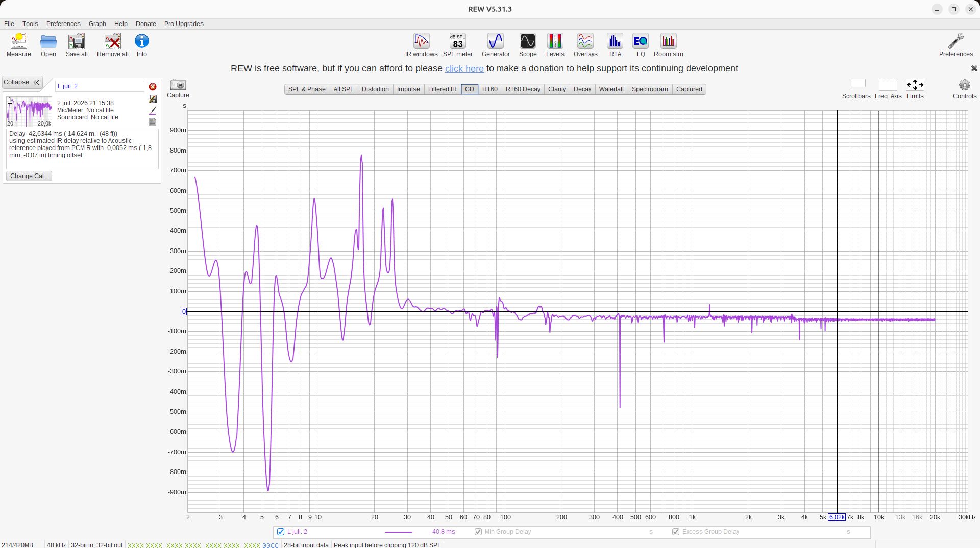The width and height of the screenshot is (980, 548).
Task: Switch to RT60 Decay tab
Action: (523, 89)
